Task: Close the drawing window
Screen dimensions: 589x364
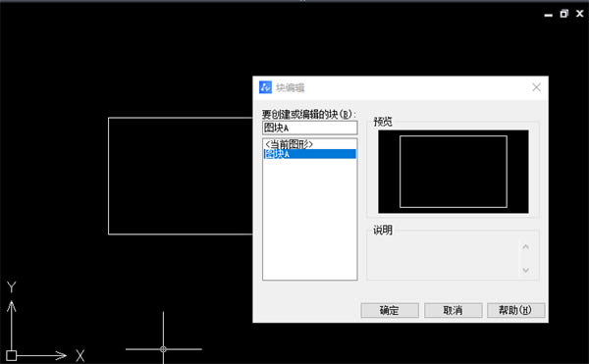Action: pos(580,14)
